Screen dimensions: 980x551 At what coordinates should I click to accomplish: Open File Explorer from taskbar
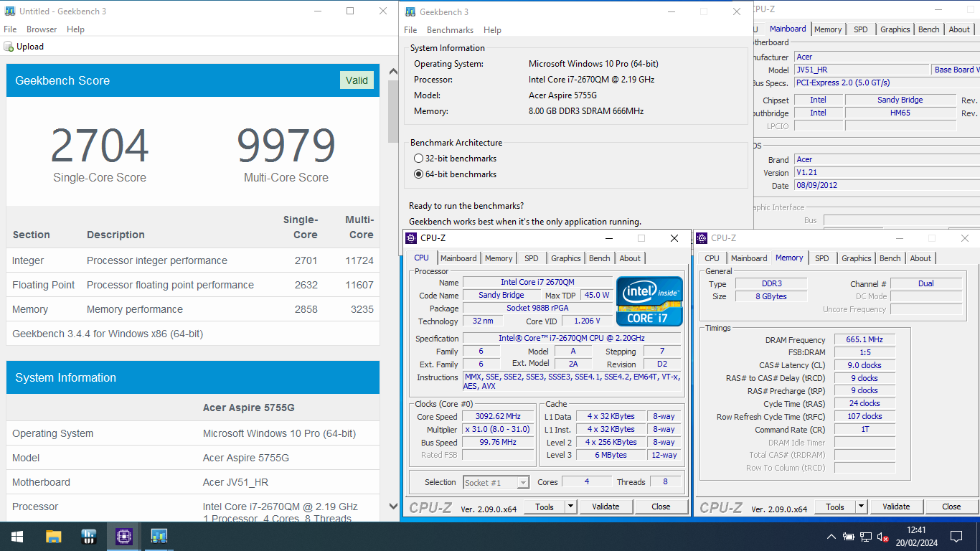click(x=53, y=536)
